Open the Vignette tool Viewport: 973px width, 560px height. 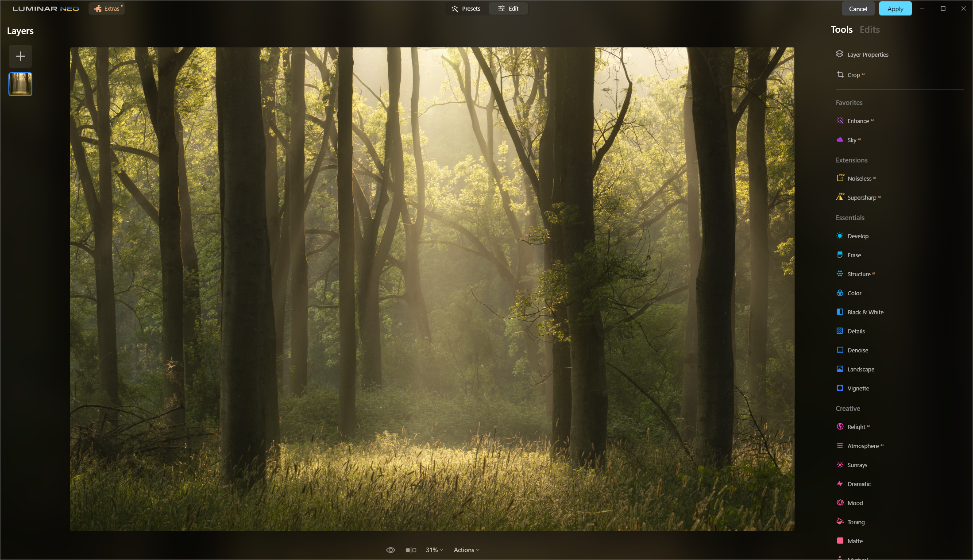click(x=857, y=388)
